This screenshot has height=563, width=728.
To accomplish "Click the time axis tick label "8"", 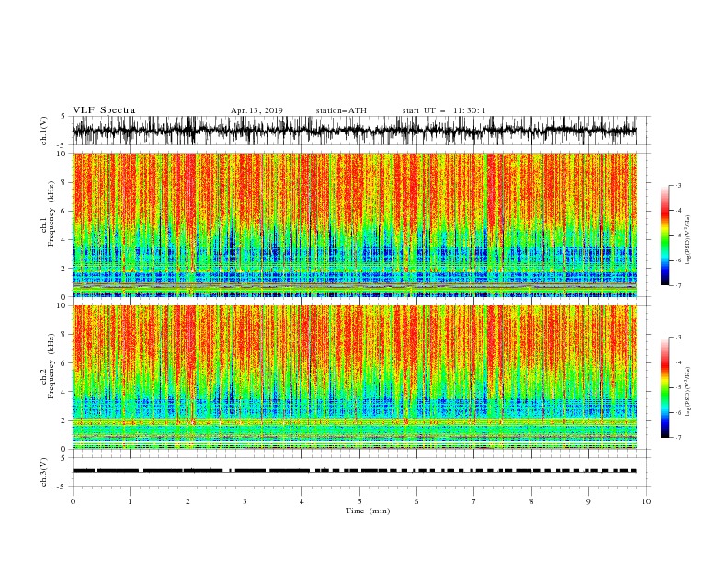I will [531, 501].
